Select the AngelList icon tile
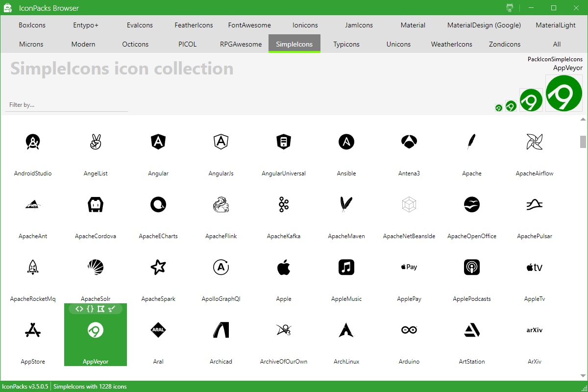588x392 pixels. [96, 147]
